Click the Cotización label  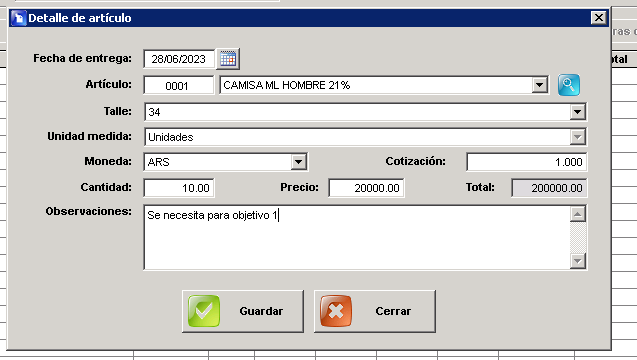tap(416, 161)
